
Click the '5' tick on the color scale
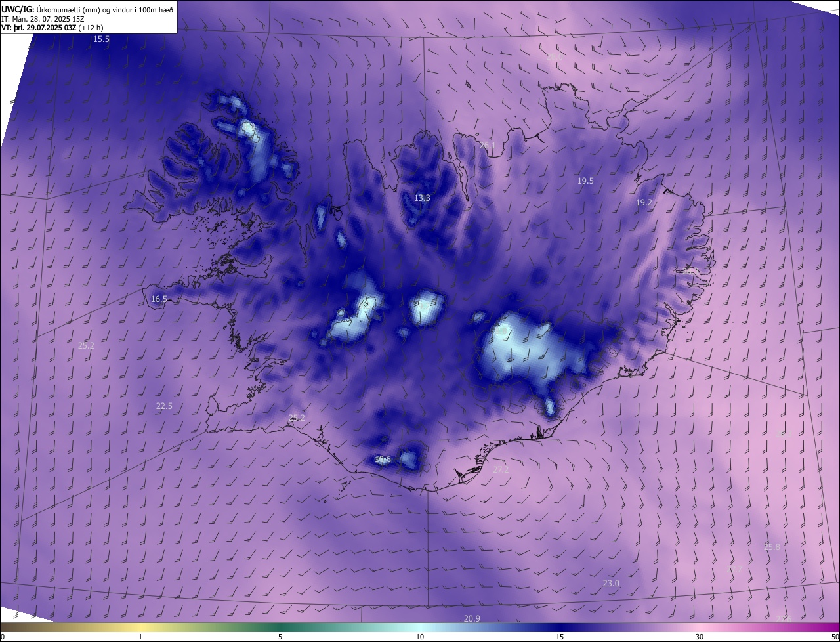click(x=280, y=637)
